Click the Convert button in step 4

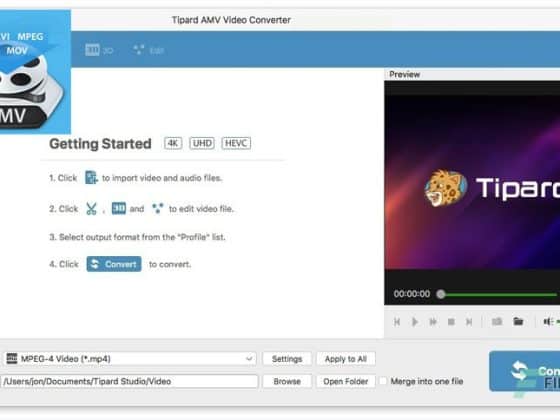click(114, 264)
